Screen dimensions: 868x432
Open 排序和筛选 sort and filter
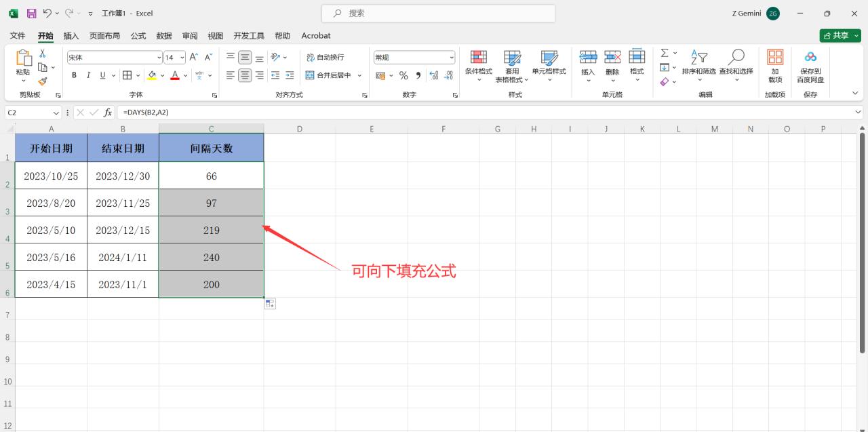click(x=698, y=65)
